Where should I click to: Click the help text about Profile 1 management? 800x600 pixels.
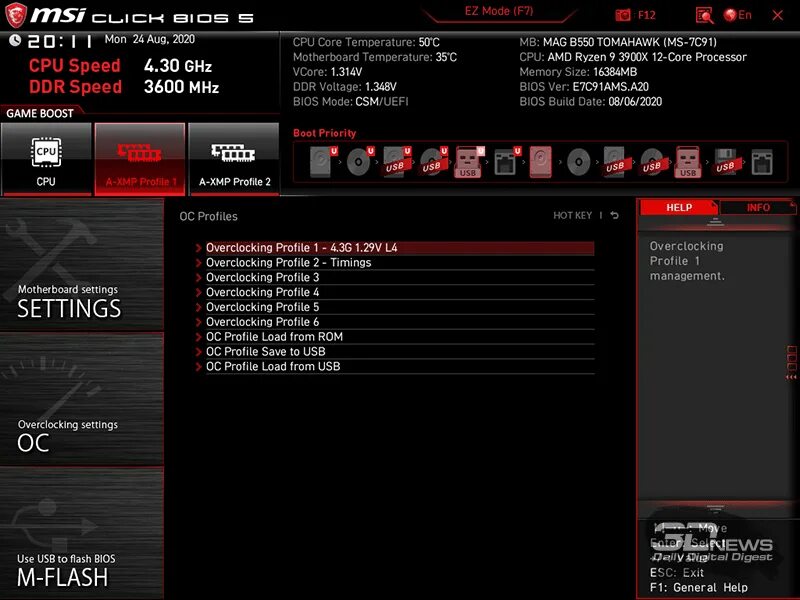click(687, 261)
